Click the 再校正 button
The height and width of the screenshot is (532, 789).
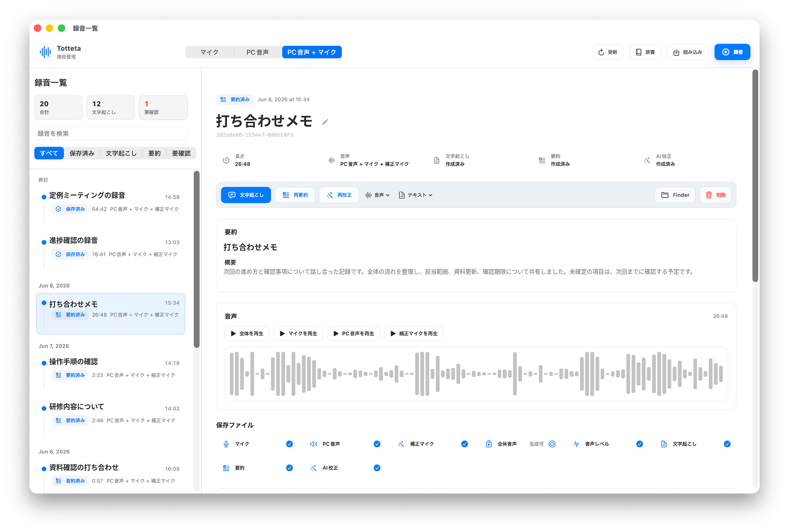point(339,195)
